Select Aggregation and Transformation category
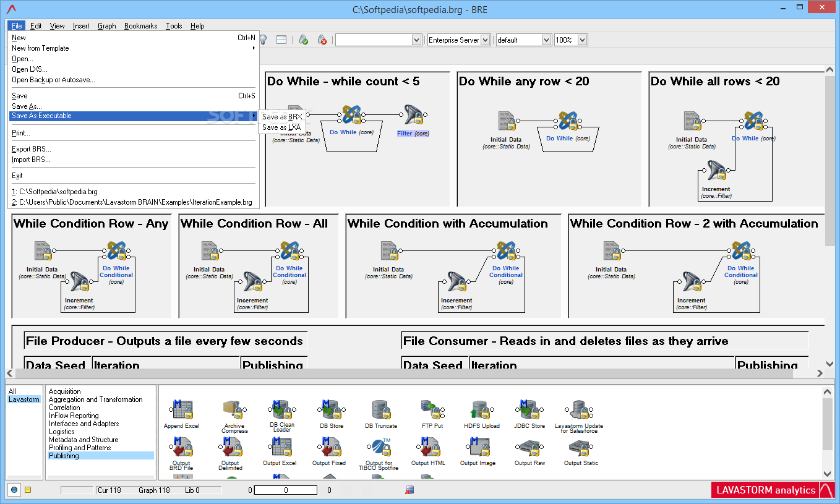 tap(96, 399)
